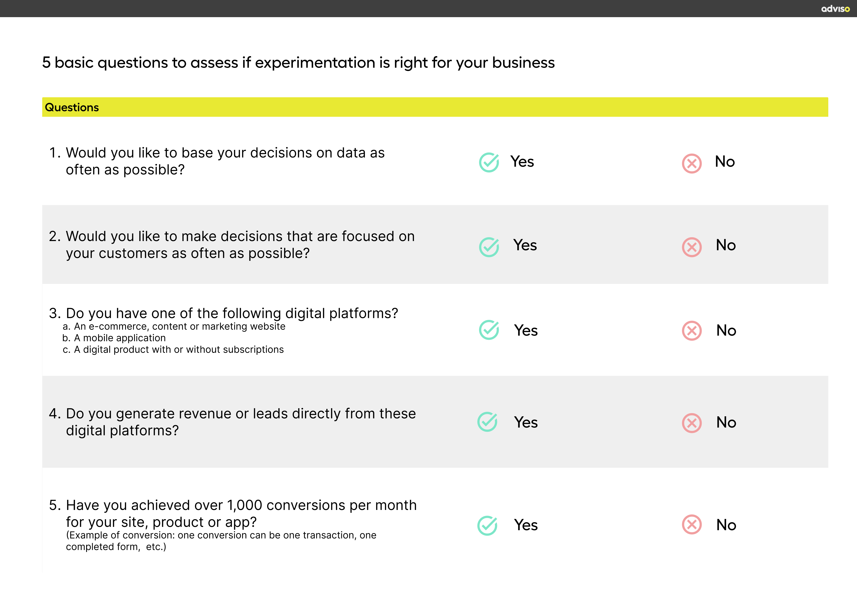Click green checkmark for digital platforms question
857x616 pixels.
click(x=489, y=330)
